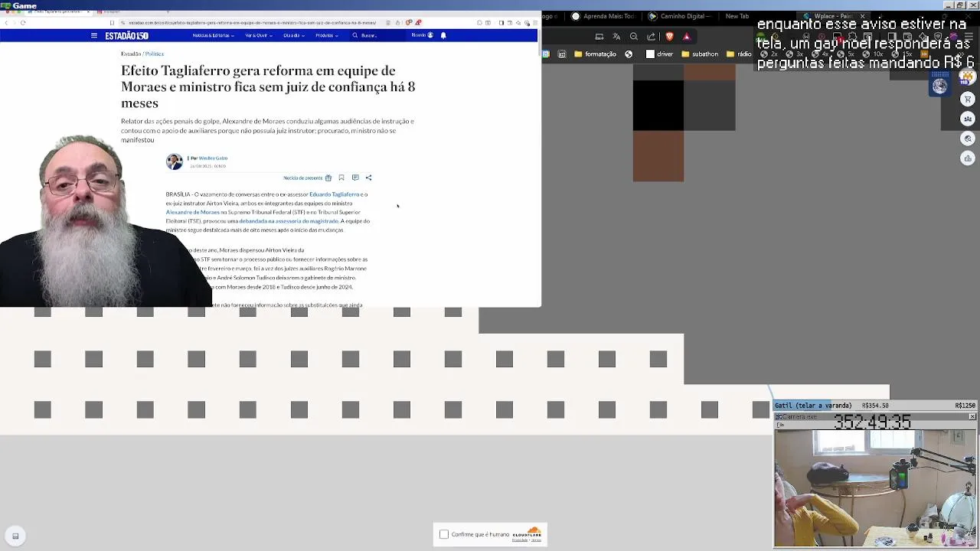Open the Alexandre de Moraes link
The image size is (980, 551).
[193, 212]
